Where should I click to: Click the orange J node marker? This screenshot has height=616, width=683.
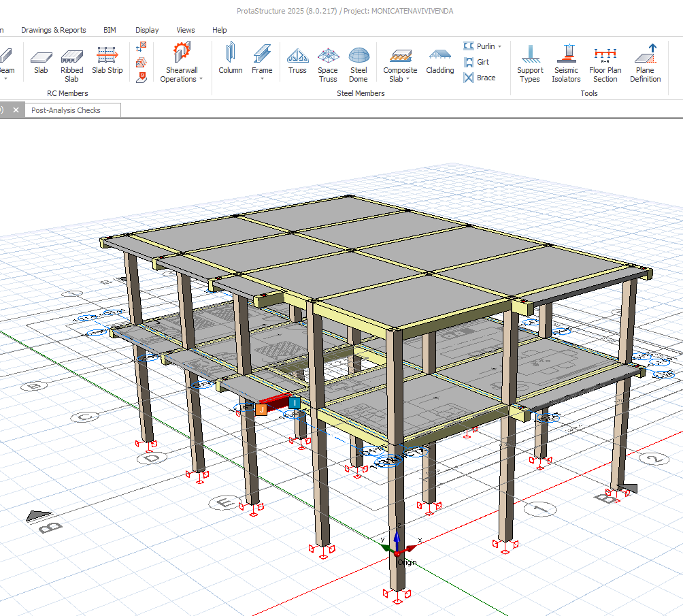(x=261, y=409)
